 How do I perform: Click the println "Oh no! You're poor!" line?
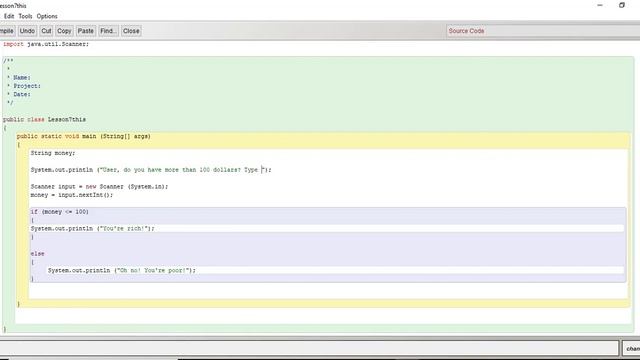tap(122, 271)
